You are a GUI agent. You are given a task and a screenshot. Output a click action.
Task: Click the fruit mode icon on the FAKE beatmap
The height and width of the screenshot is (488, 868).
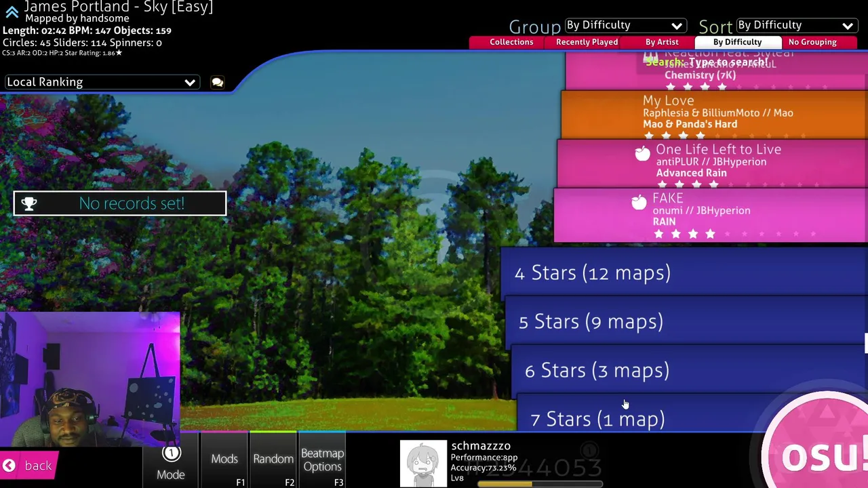click(639, 203)
